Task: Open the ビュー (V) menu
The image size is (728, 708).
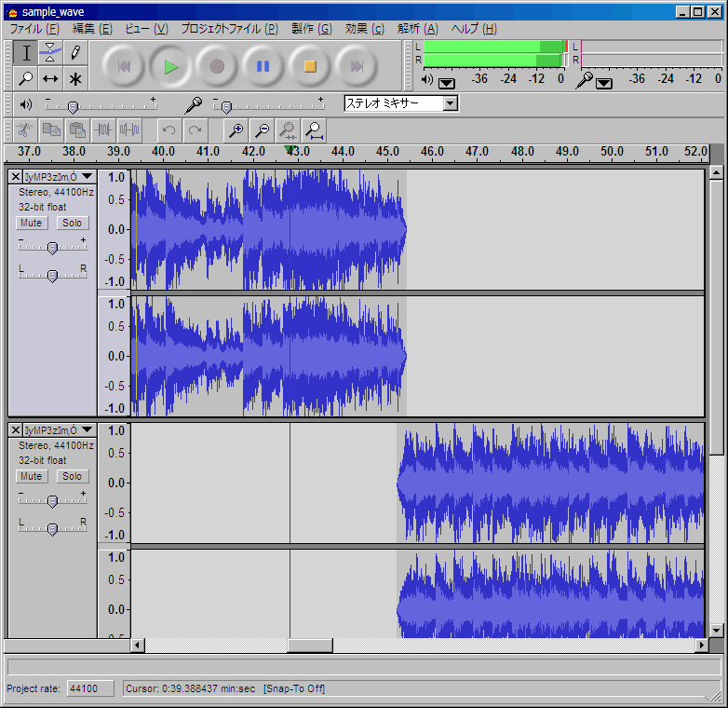Action: tap(147, 29)
